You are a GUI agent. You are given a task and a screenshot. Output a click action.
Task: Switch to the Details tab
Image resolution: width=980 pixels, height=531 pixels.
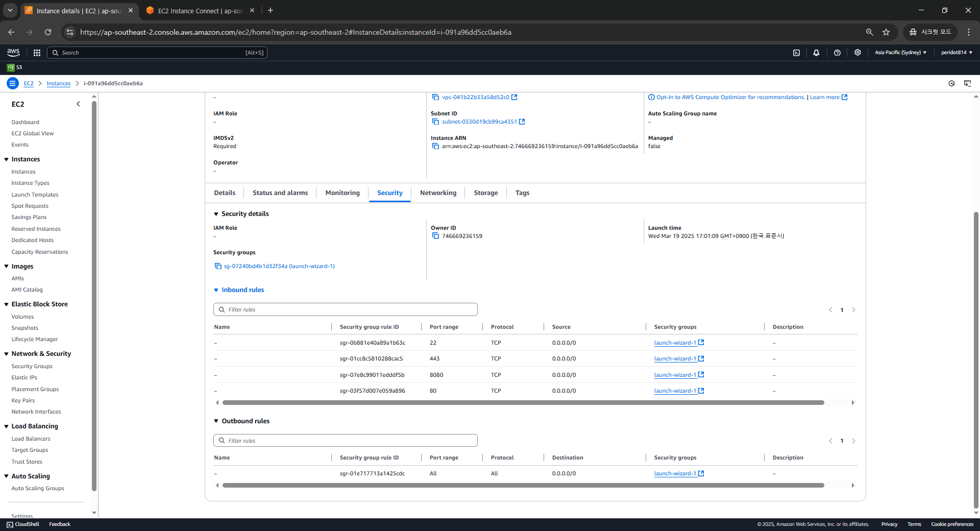click(225, 193)
